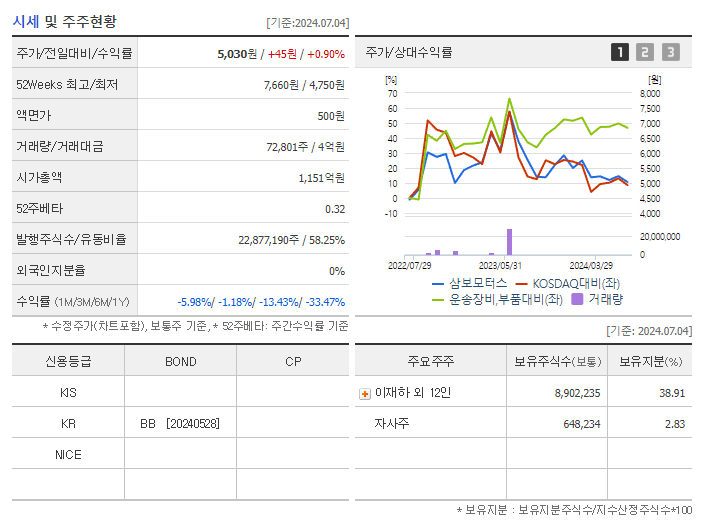Click the purple volume spike bar near 2023/05/31
The height and width of the screenshot is (525, 702).
[x=509, y=242]
